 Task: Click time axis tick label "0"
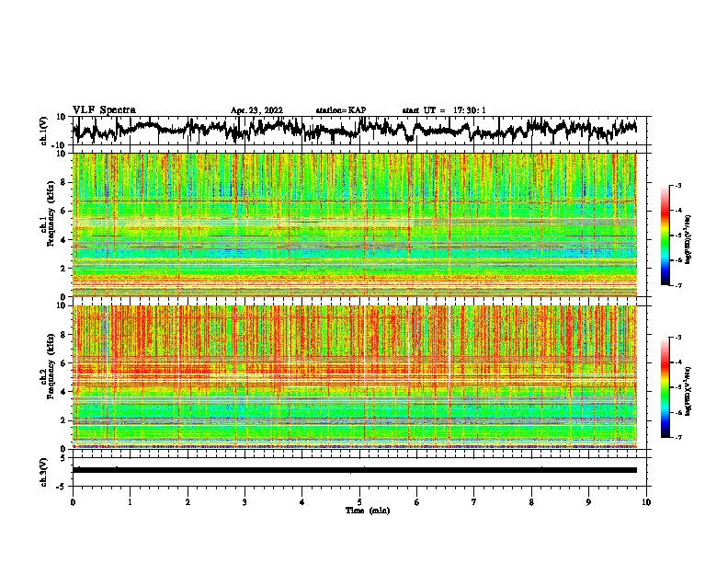pos(73,502)
